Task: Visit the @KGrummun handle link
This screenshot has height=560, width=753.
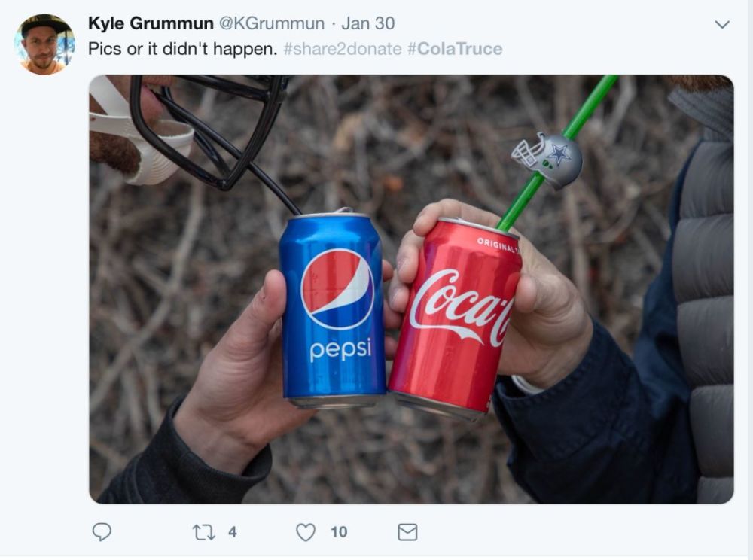Action: coord(272,23)
